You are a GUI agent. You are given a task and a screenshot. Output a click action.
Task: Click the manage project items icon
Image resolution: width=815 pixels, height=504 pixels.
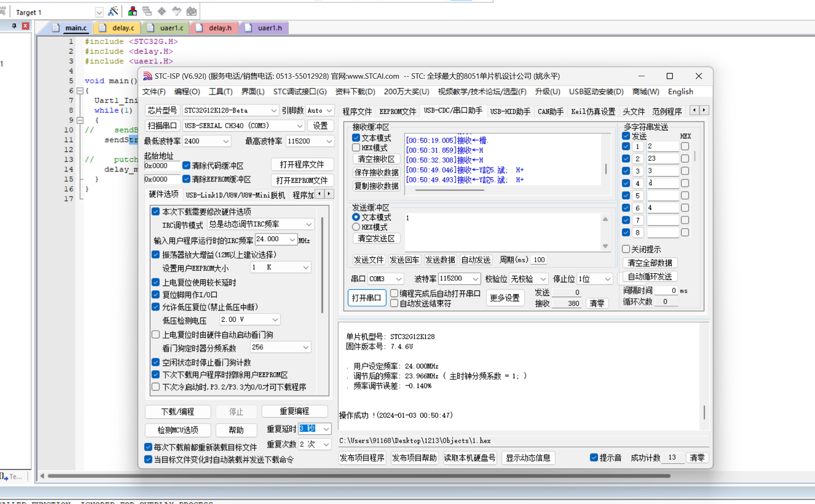click(132, 11)
